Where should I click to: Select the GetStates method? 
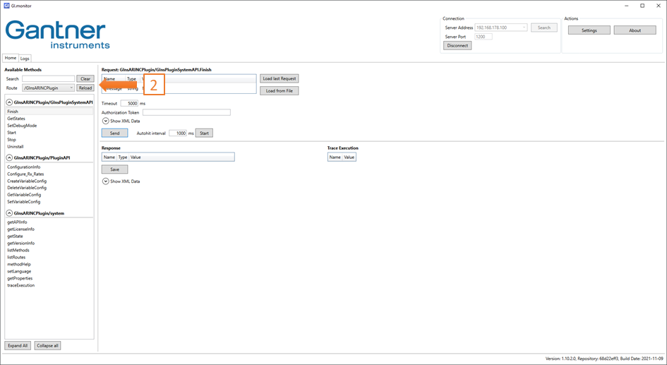point(16,119)
